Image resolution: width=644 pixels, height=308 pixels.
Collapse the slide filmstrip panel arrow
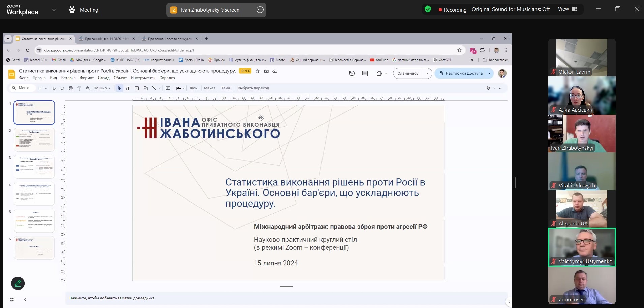tap(25, 299)
